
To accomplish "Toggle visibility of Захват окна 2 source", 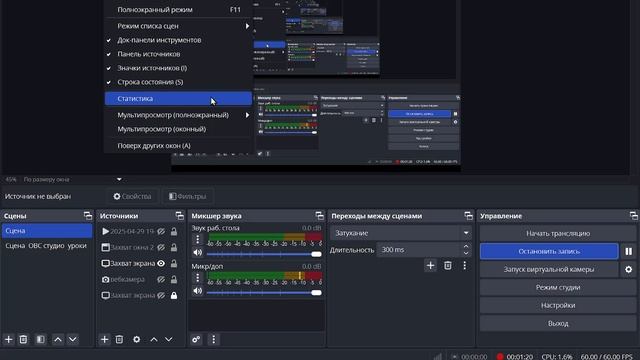I will [161, 247].
